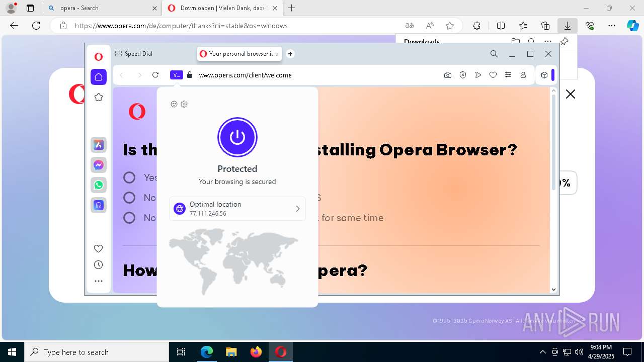Open new tab in Edge
Viewport: 644px width, 362px height.
[292, 8]
